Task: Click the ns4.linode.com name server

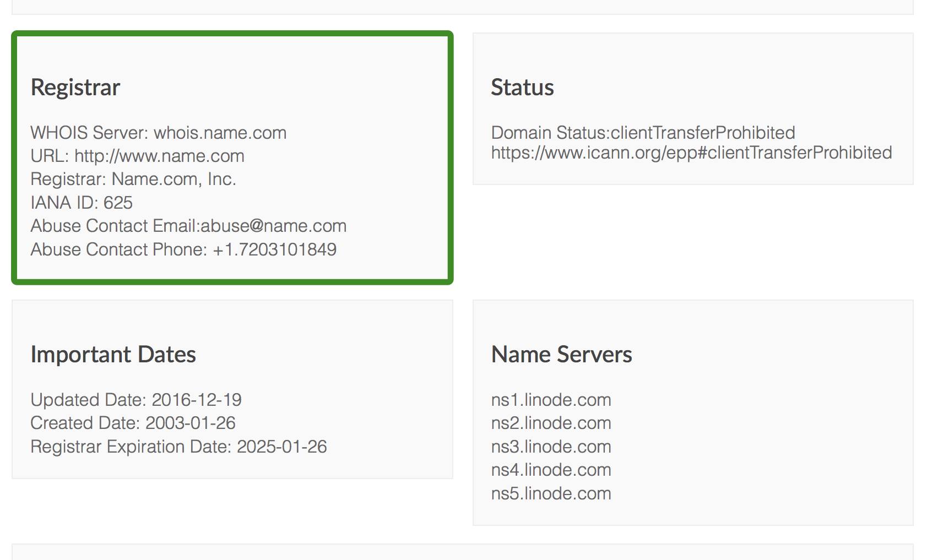Action: (x=551, y=470)
